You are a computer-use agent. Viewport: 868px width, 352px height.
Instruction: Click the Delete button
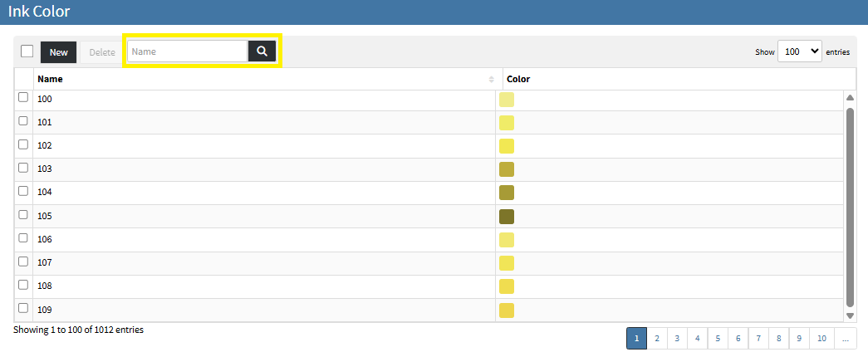(102, 52)
